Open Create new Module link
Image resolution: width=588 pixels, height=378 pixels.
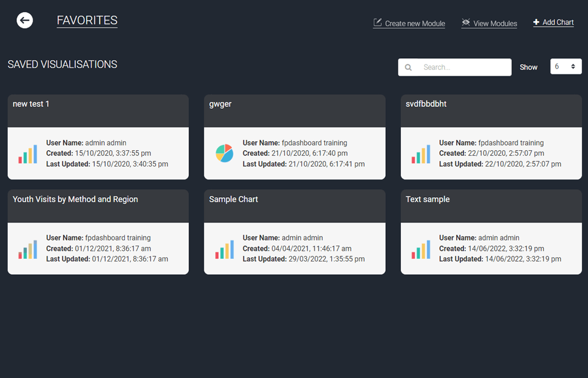(x=409, y=23)
